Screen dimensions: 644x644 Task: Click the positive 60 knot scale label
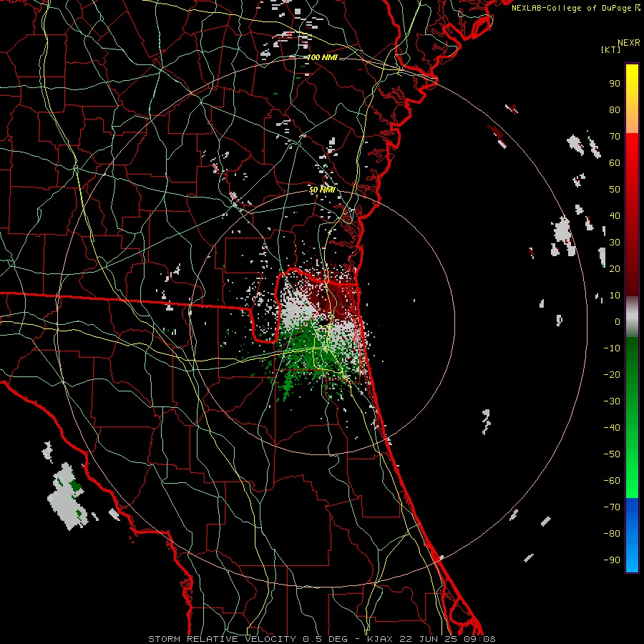[615, 162]
